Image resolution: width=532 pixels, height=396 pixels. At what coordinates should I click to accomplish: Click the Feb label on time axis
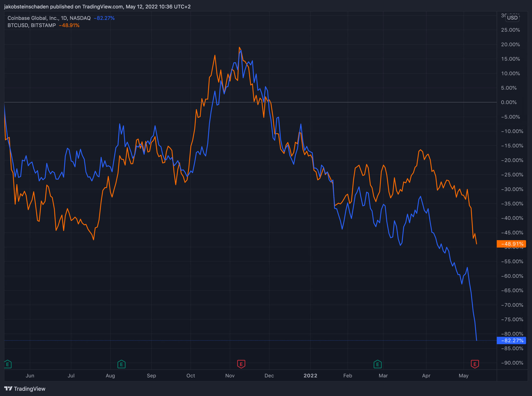click(x=347, y=376)
